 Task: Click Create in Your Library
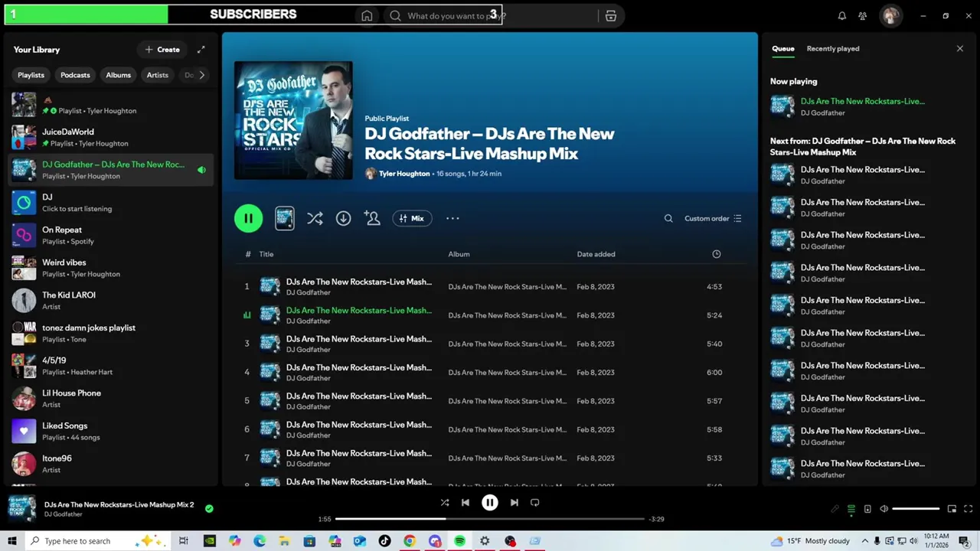tap(162, 50)
